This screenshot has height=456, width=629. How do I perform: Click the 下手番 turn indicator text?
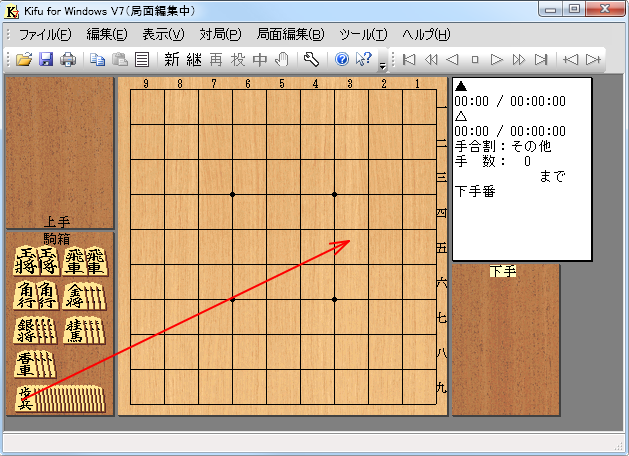[475, 191]
